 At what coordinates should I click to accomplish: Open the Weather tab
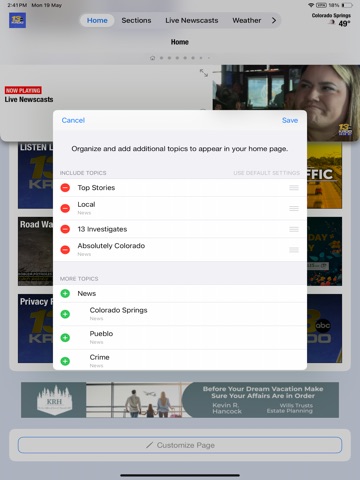(x=247, y=20)
